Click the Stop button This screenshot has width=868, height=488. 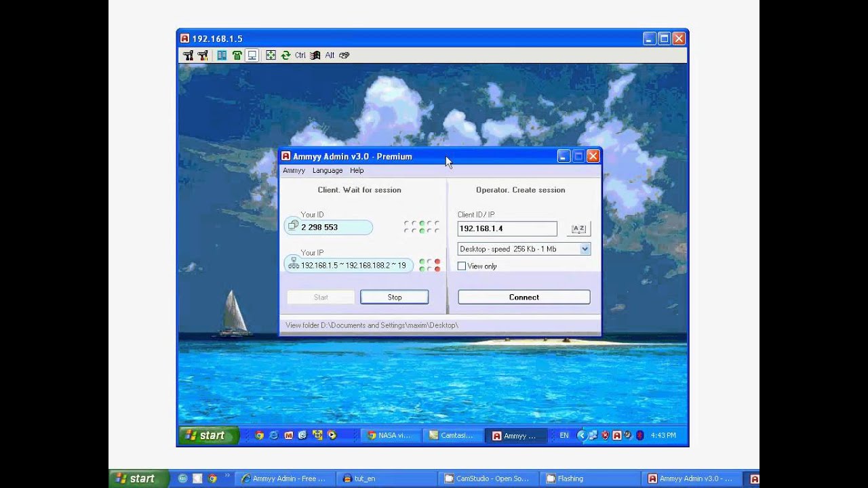click(395, 297)
